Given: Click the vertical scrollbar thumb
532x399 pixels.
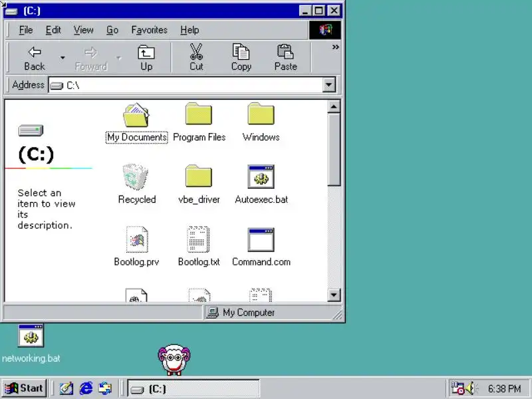Looking at the screenshot, I should pyautogui.click(x=334, y=150).
